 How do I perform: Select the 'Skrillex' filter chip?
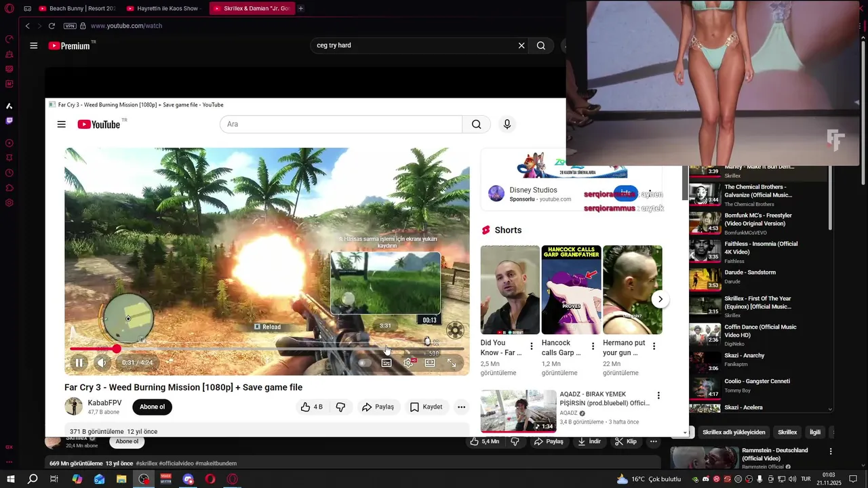click(787, 432)
